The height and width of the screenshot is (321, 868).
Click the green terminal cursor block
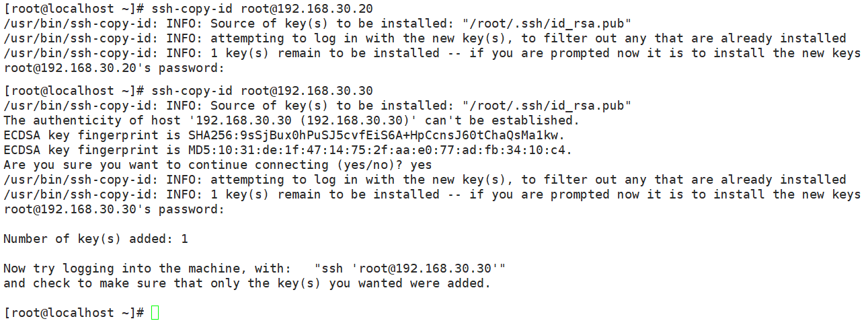(155, 313)
